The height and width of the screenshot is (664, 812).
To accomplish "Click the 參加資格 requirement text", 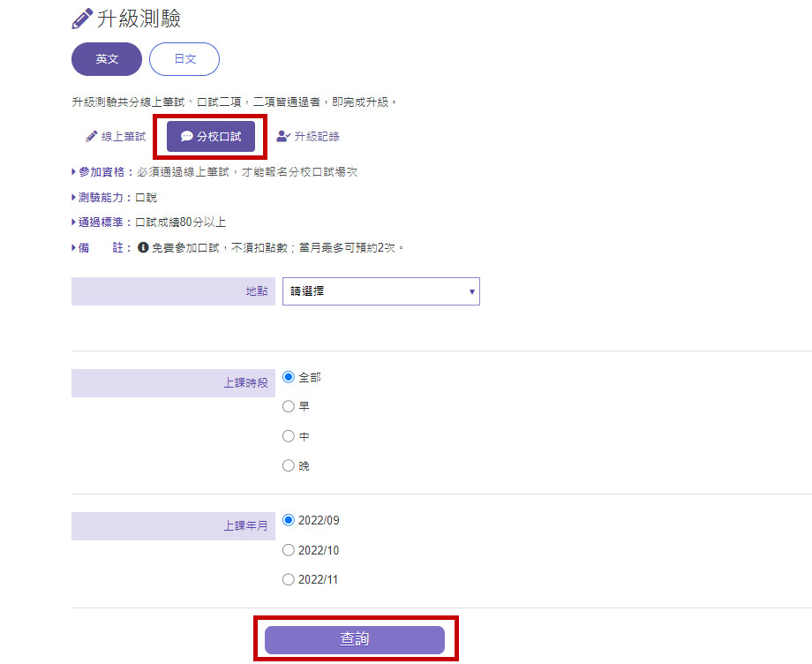I will click(x=247, y=172).
